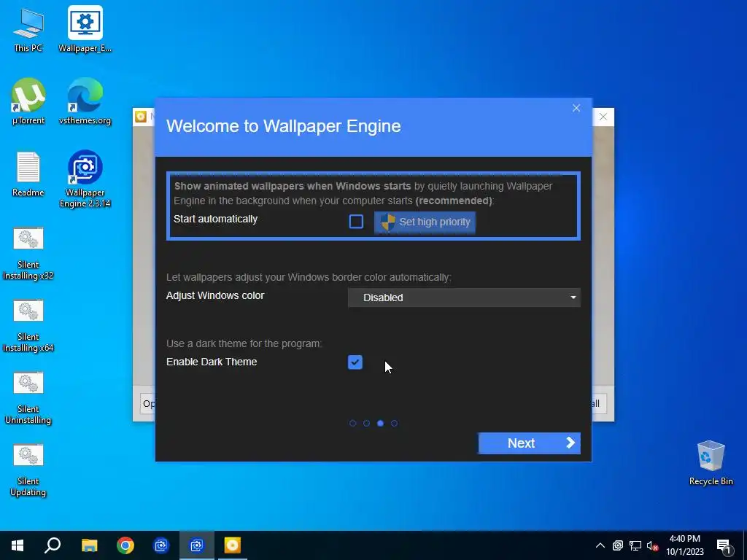Go to second welcome page dot
Viewport: 747px width, 560px height.
pos(366,424)
